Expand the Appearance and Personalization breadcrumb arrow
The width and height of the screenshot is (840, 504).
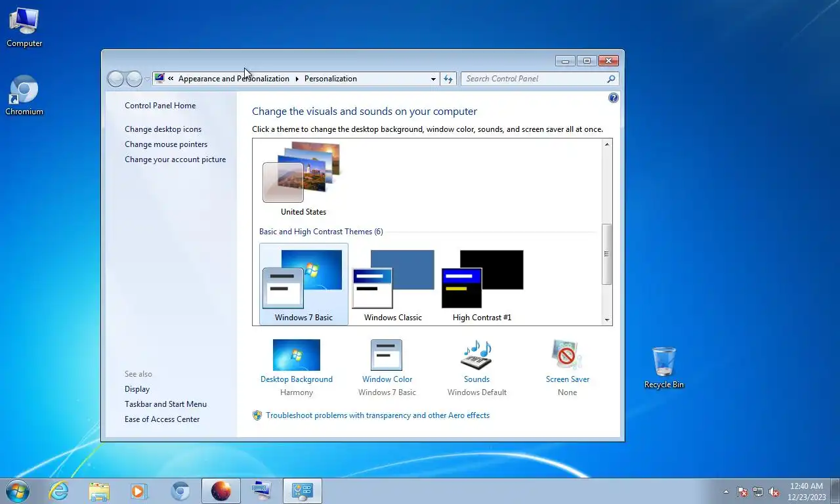pos(297,79)
